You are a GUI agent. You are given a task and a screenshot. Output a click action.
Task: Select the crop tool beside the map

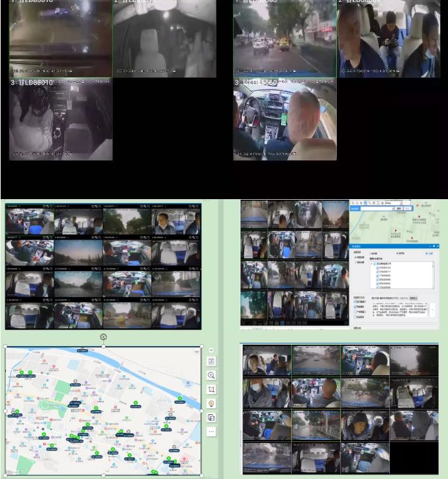tap(211, 390)
